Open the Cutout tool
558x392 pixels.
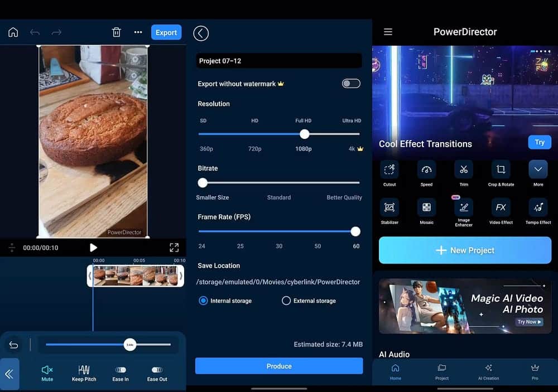tap(389, 173)
